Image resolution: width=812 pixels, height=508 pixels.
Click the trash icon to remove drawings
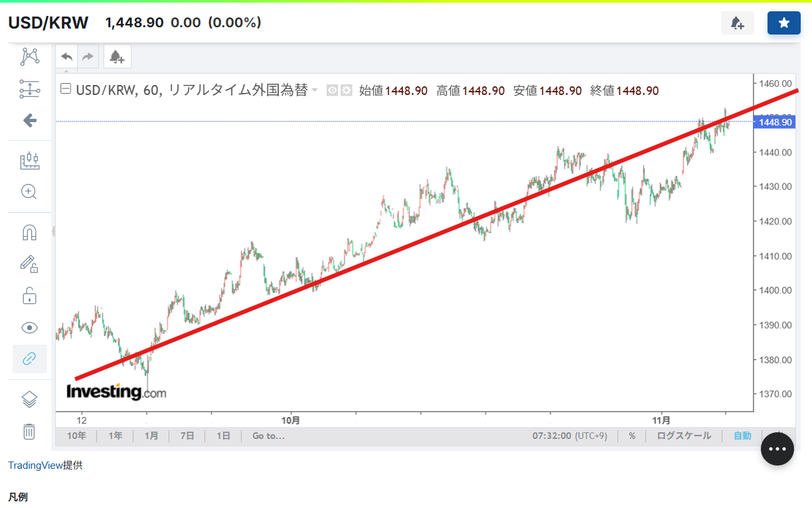29,431
